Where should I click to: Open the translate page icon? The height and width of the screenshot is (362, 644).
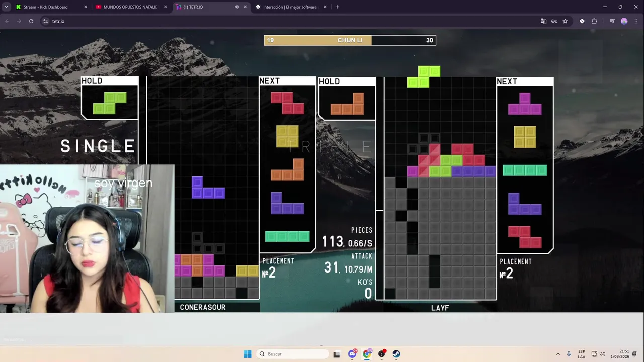[x=543, y=21]
